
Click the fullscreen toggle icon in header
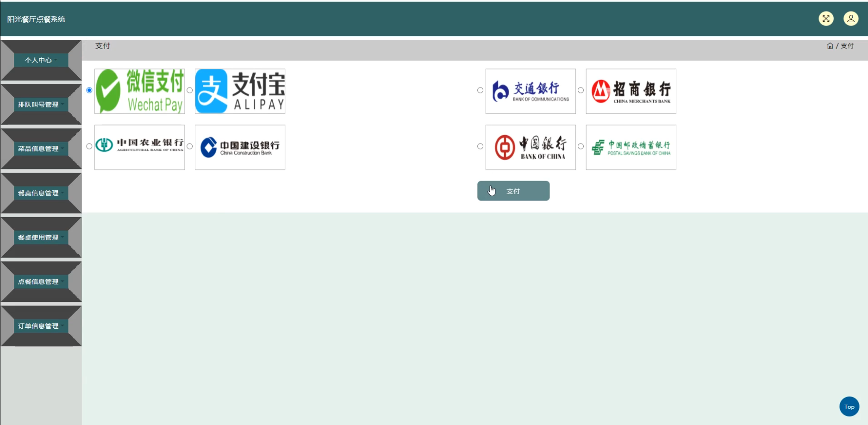826,19
